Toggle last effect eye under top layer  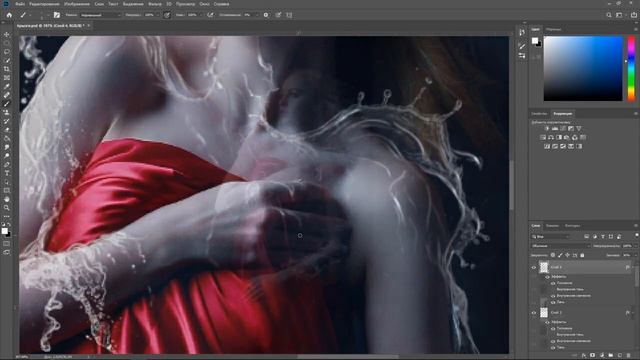pyautogui.click(x=553, y=302)
